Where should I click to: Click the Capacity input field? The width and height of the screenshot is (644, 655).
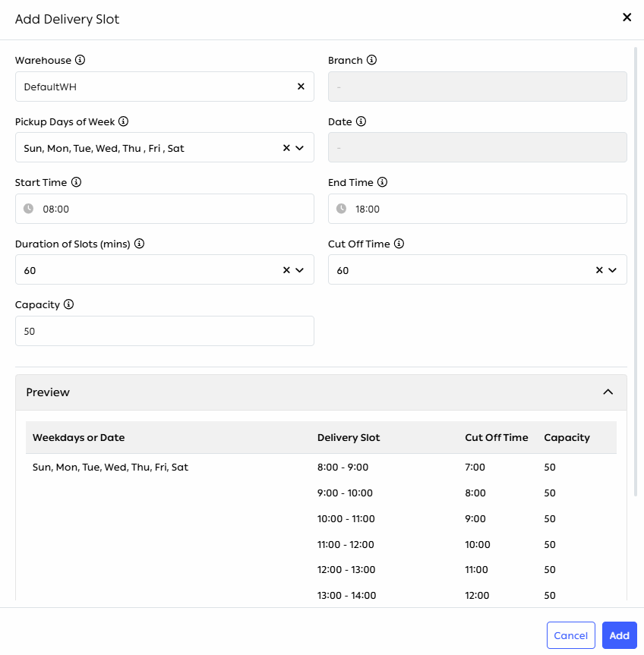pyautogui.click(x=165, y=331)
